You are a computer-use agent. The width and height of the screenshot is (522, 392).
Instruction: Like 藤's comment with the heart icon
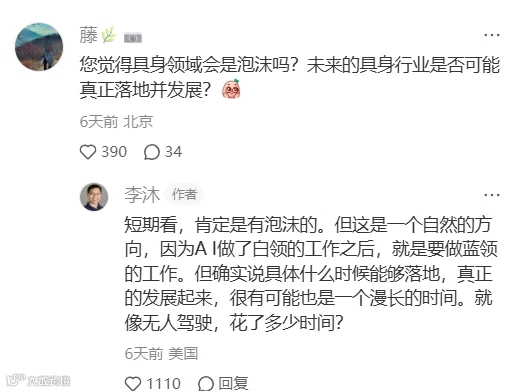click(88, 152)
